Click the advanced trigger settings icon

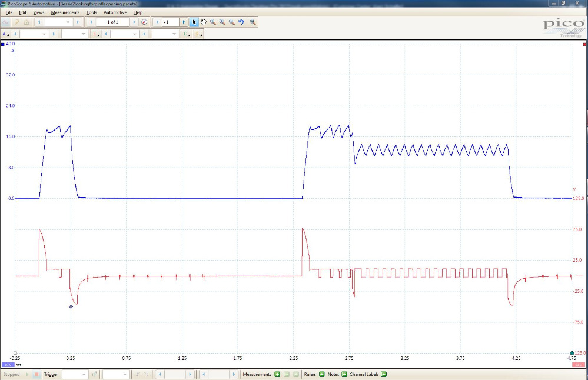(x=94, y=374)
